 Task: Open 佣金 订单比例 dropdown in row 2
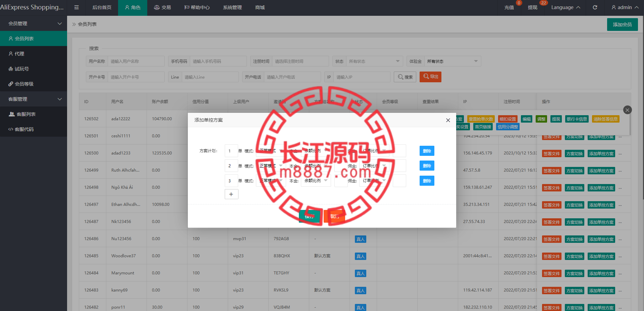coord(374,166)
